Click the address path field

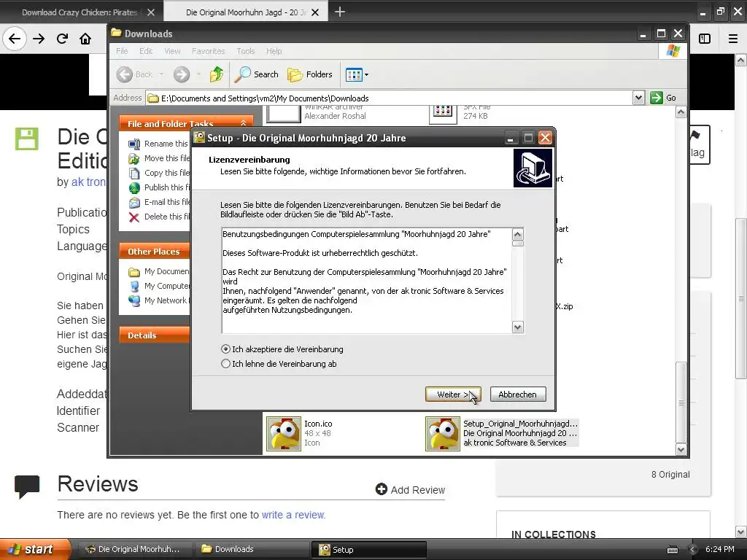390,98
